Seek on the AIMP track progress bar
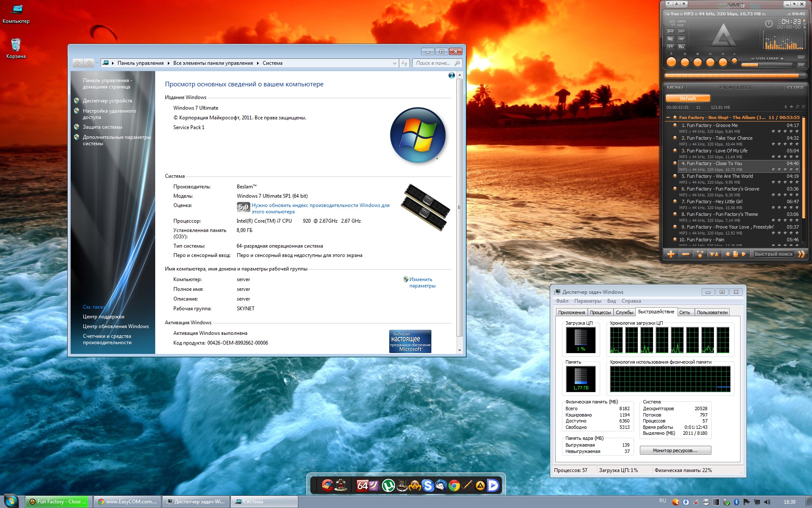Viewport: 812px width, 508px height. pyautogui.click(x=736, y=76)
